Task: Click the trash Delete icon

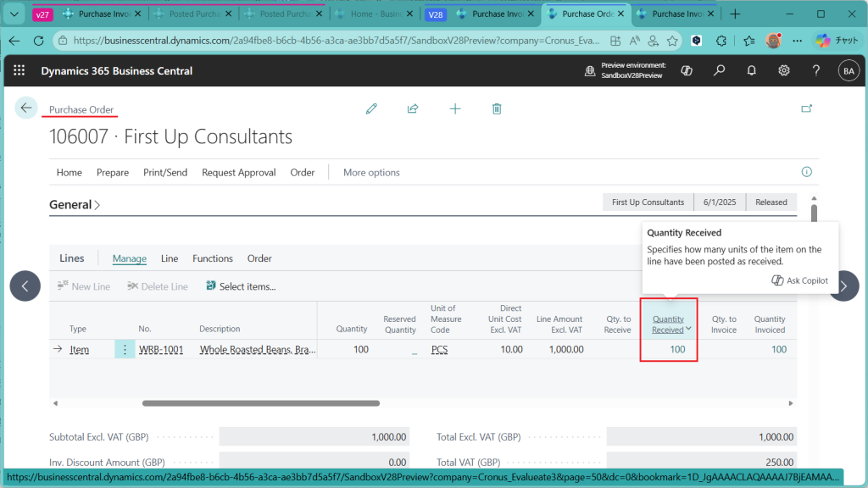Action: [x=497, y=108]
